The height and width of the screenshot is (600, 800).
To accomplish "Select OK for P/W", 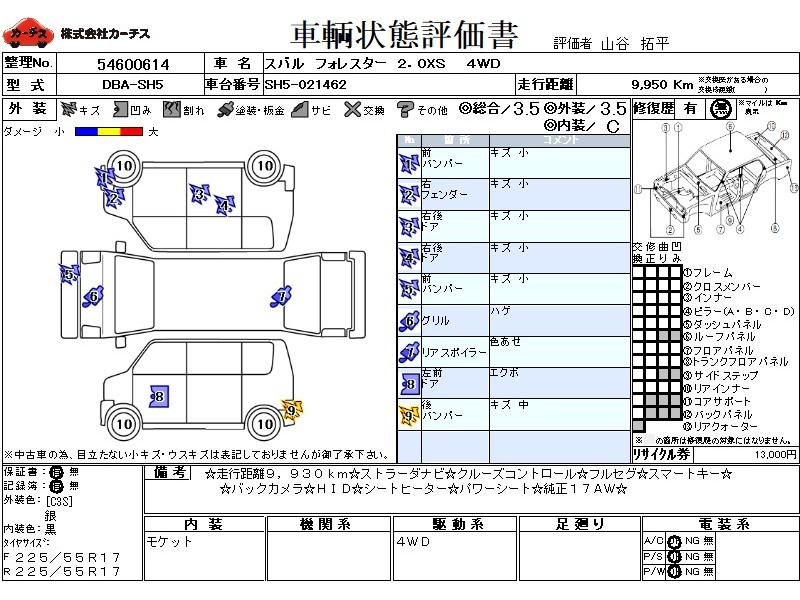I will (x=674, y=572).
